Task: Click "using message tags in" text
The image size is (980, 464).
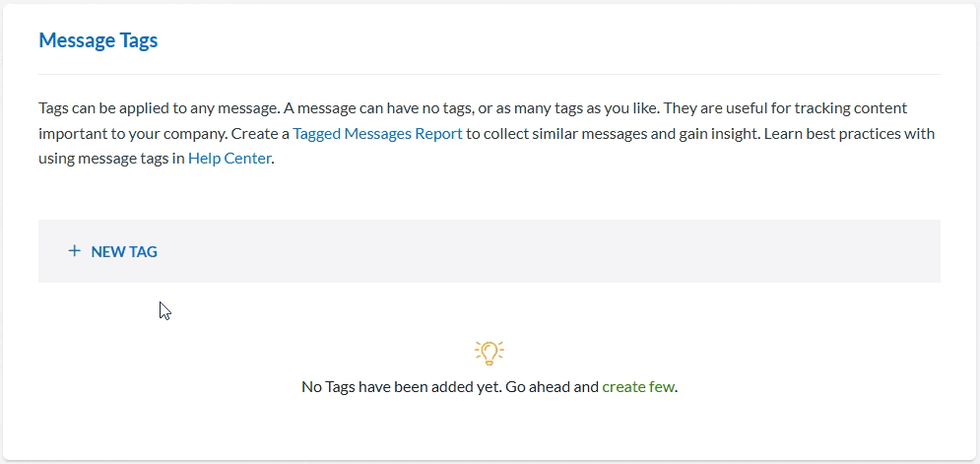Action: [x=110, y=158]
